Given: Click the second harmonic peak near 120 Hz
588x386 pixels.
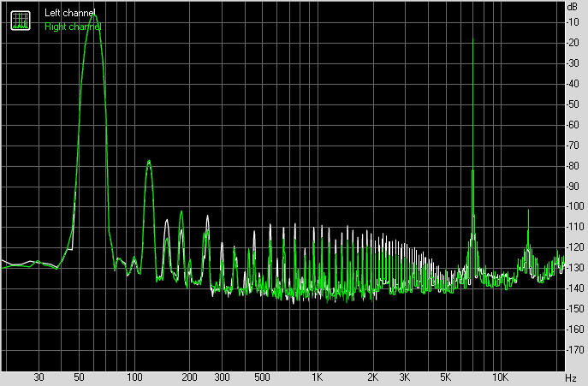Looking at the screenshot, I should pos(149,162).
